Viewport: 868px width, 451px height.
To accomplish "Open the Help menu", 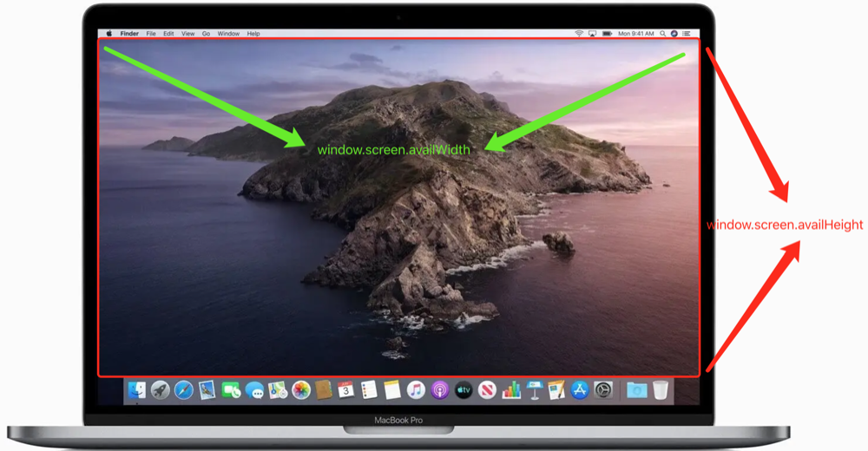I will point(253,33).
